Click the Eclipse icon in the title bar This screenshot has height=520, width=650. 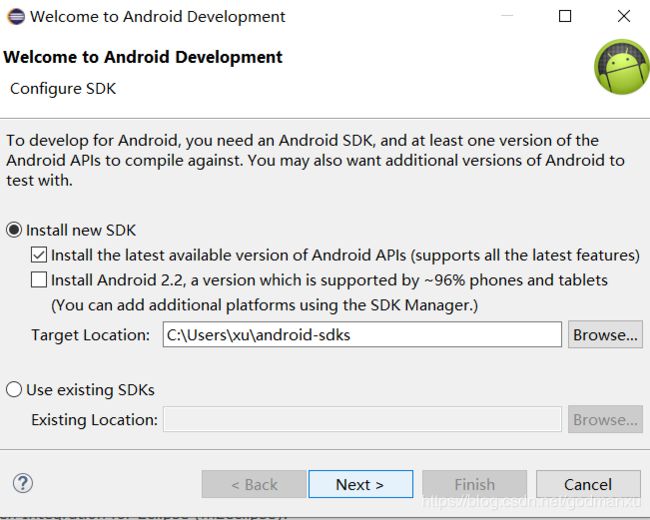[16, 17]
